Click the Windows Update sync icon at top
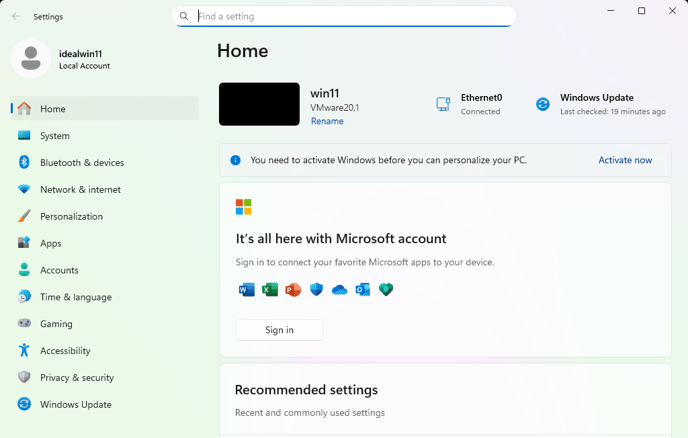 543,104
